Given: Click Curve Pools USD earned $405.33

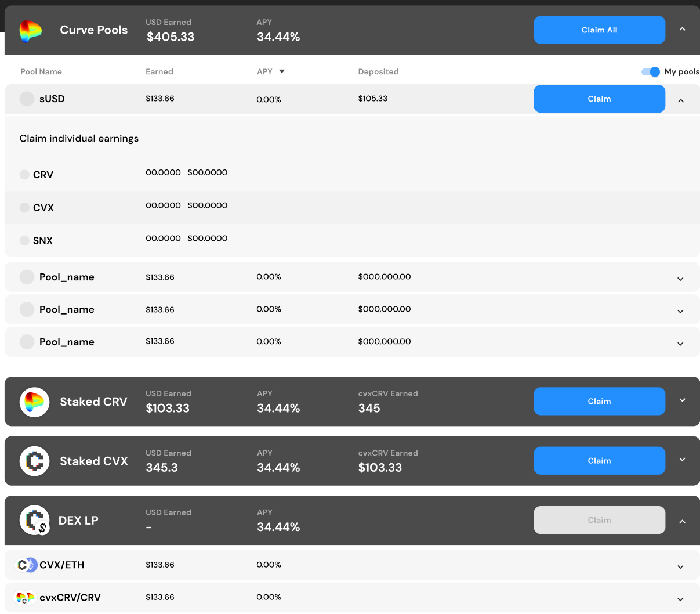Looking at the screenshot, I should [x=171, y=37].
